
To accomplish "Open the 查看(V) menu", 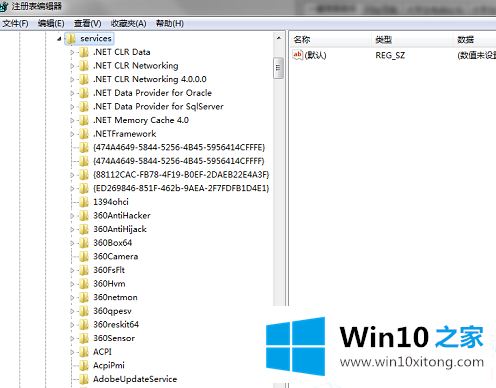I will tap(87, 24).
